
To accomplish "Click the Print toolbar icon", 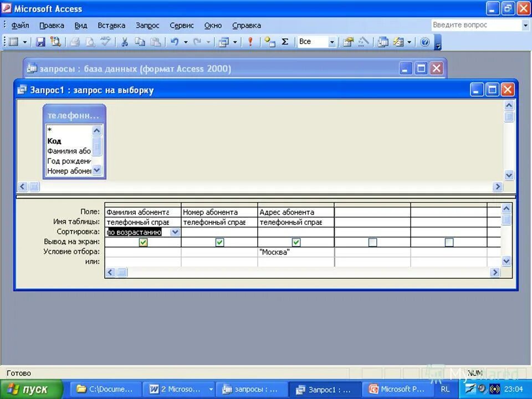I will [75, 42].
